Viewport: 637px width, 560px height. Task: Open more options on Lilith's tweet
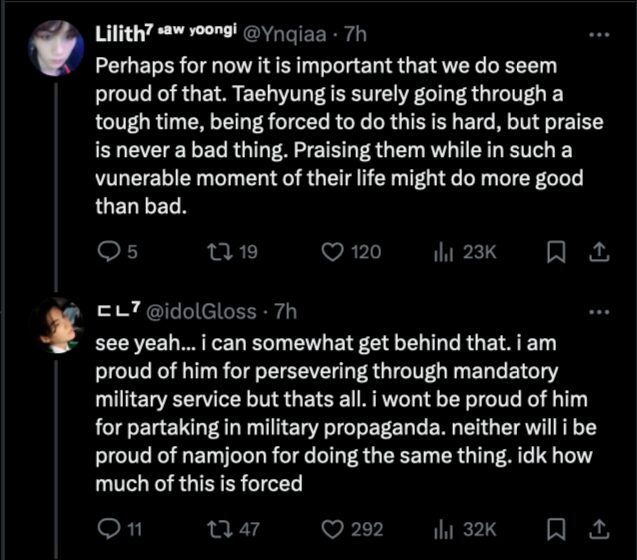coord(598,35)
